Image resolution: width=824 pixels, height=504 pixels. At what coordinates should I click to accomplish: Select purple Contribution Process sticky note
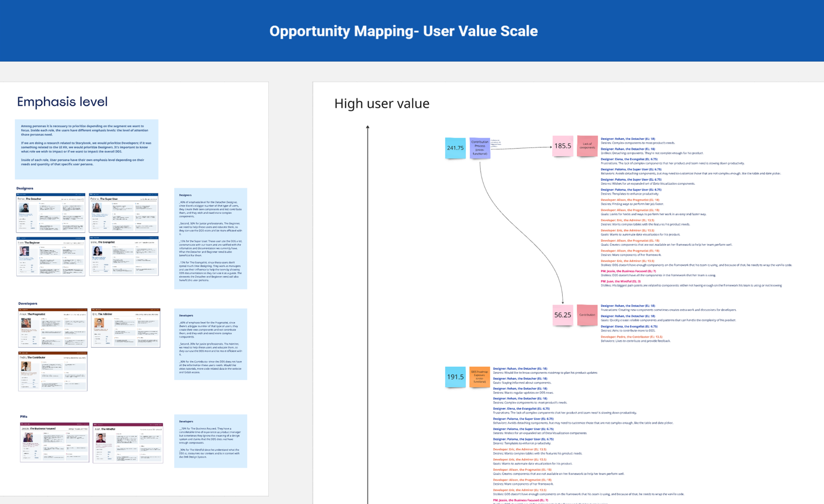point(479,148)
